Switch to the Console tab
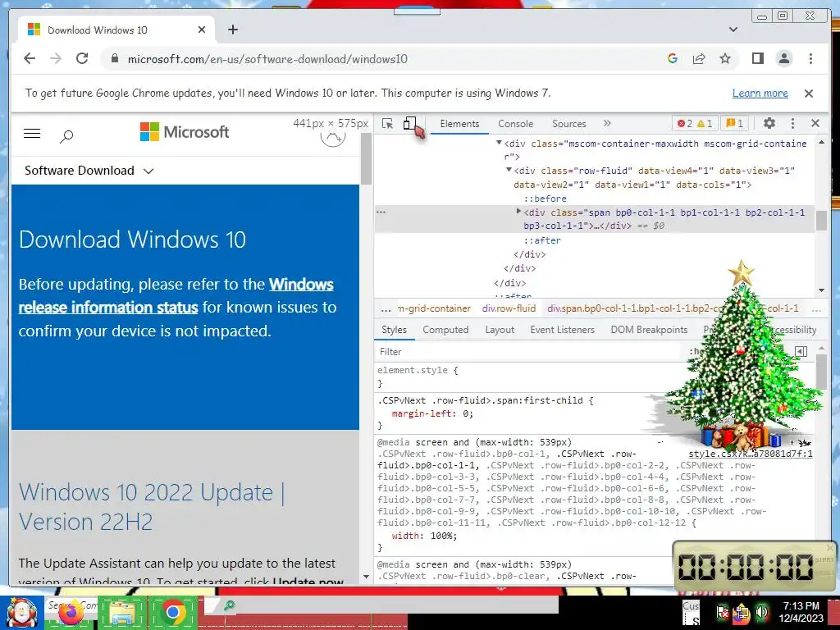Viewport: 840px width, 630px height. (515, 124)
